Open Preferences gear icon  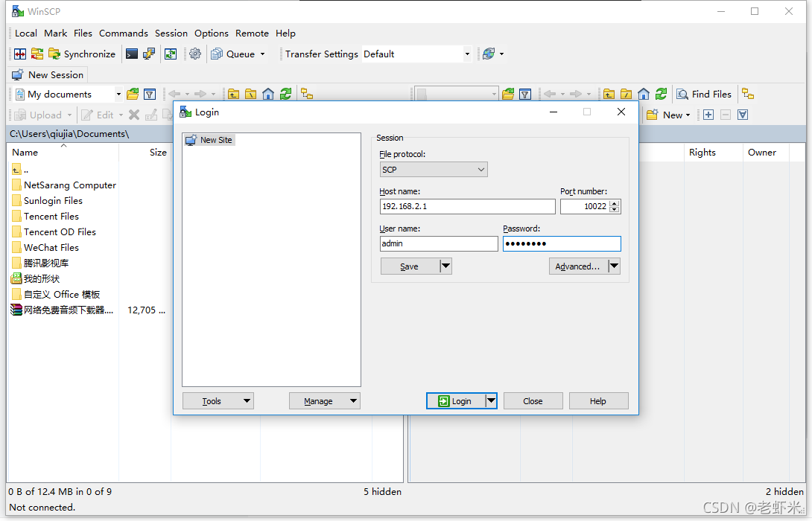tap(195, 54)
